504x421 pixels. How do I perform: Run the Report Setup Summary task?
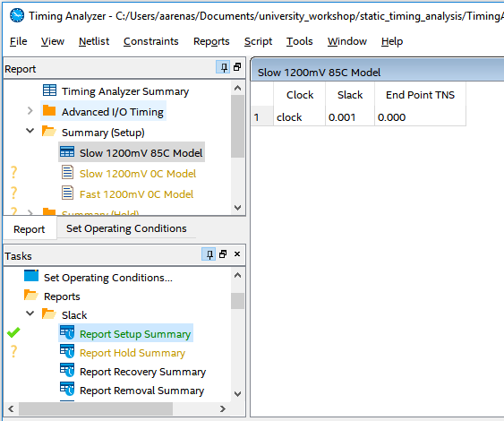(x=135, y=334)
